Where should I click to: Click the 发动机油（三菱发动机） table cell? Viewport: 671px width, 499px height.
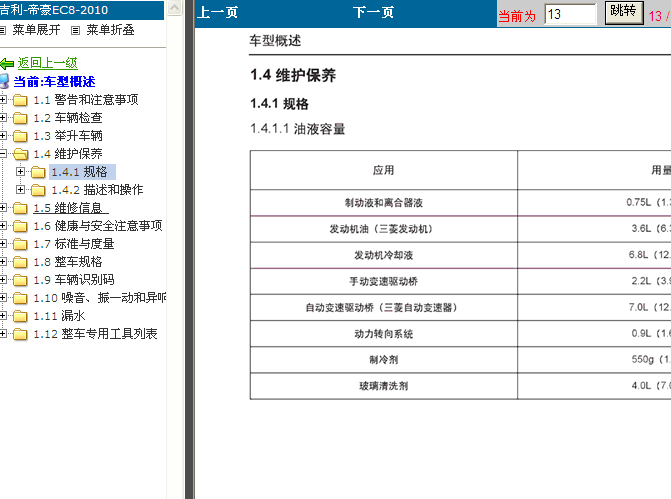tap(383, 229)
